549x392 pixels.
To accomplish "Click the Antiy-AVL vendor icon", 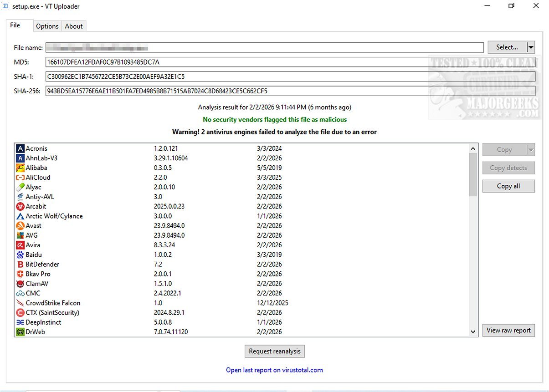I will tap(20, 197).
